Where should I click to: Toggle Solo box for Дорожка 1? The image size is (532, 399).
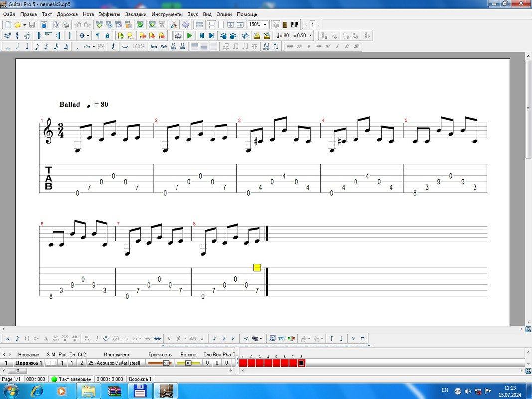(x=48, y=363)
